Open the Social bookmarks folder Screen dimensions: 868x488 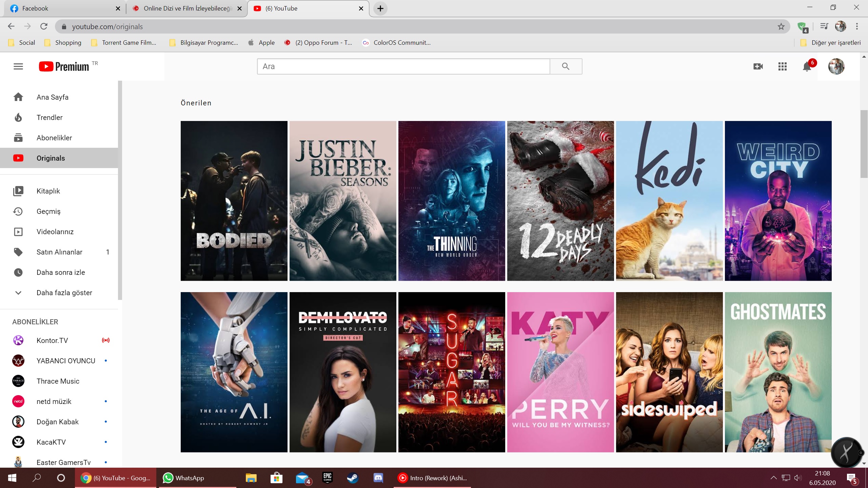(22, 43)
